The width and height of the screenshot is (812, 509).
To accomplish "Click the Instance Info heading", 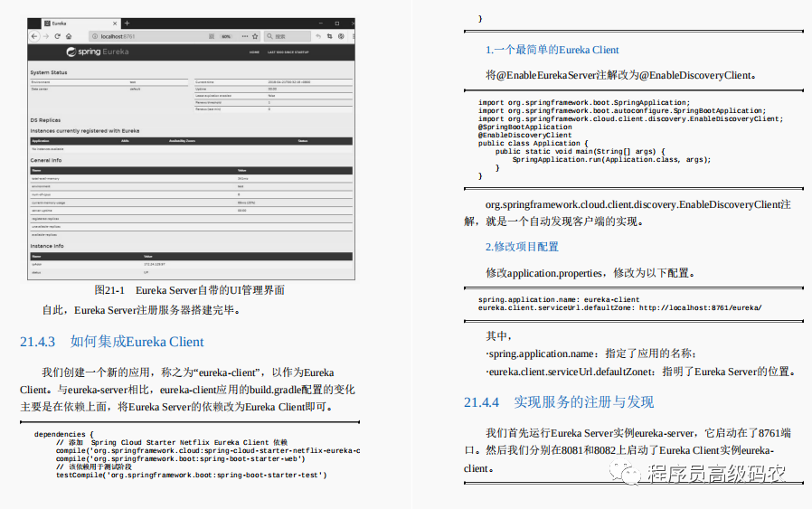I will 47,246.
